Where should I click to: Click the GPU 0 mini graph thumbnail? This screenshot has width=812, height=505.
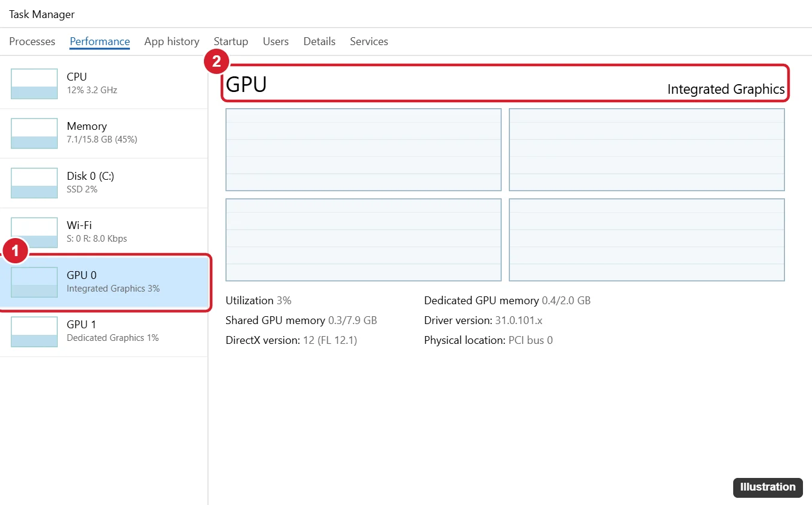(x=34, y=282)
